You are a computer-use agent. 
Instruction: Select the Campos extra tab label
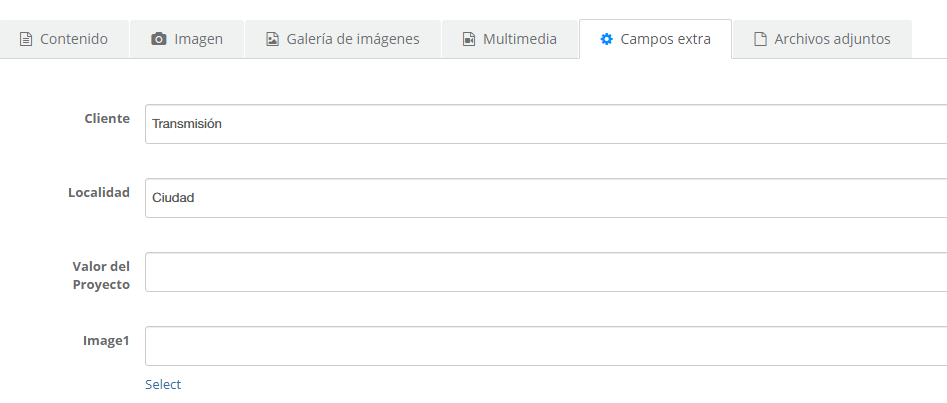point(666,40)
